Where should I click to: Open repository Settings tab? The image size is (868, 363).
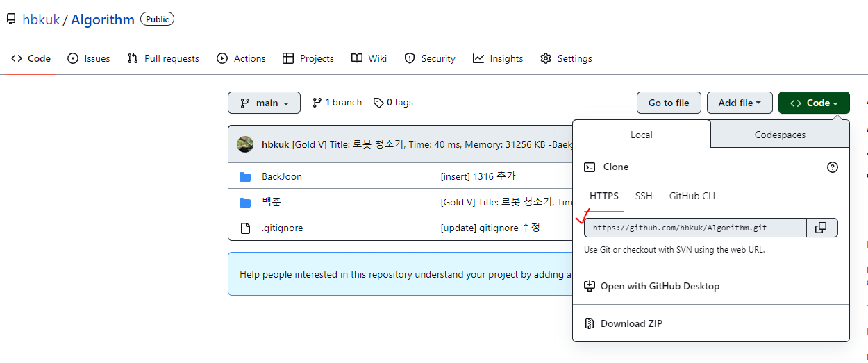[566, 58]
